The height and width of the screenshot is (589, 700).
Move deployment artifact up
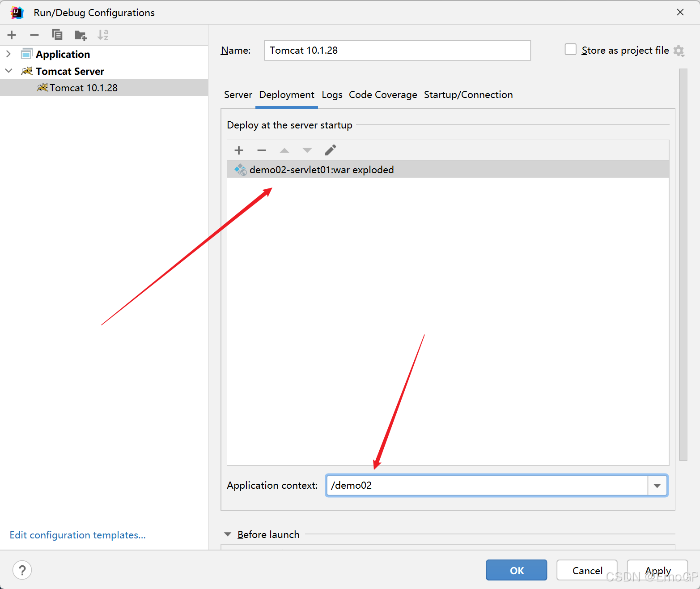(x=284, y=150)
